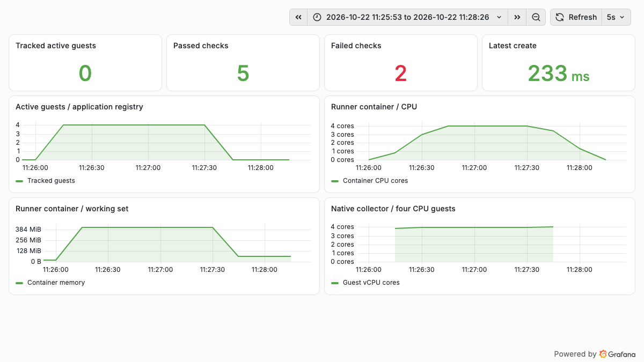Click y-axis label 4 in Active guests chart

18,125
